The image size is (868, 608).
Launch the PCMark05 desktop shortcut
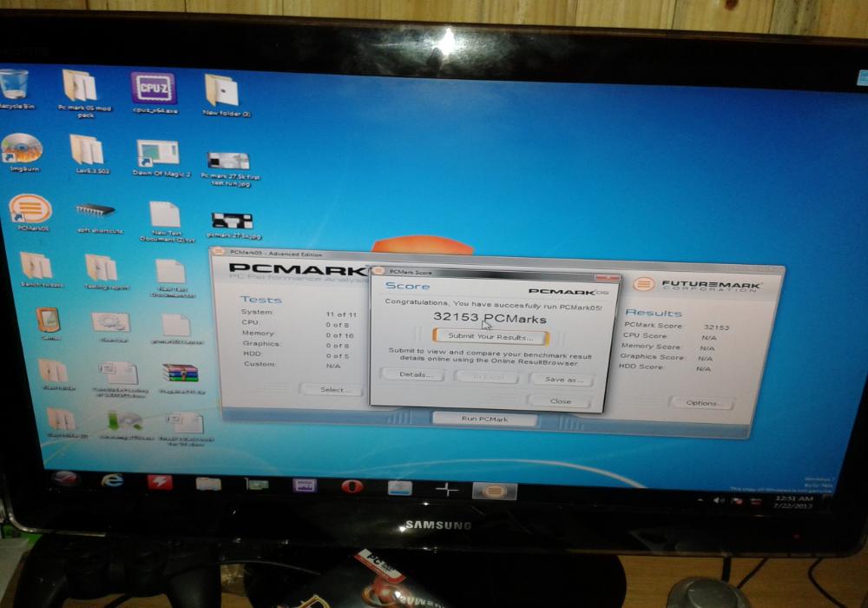[x=30, y=213]
